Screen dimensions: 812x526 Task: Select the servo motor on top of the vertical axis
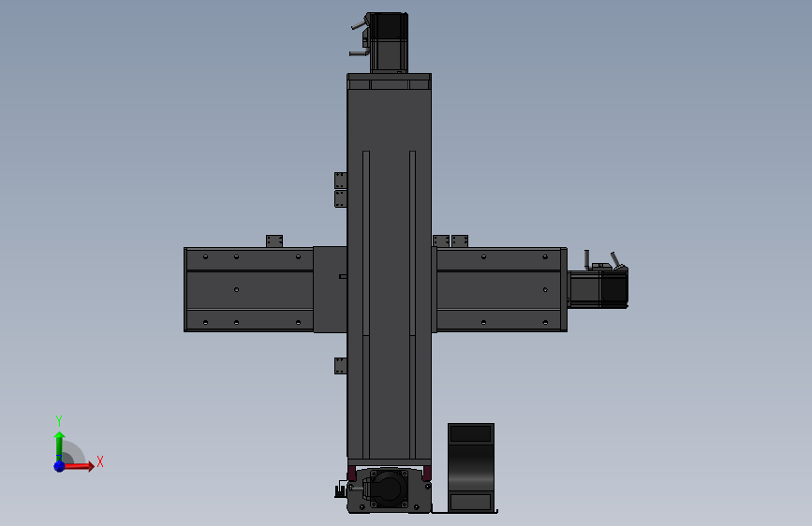tap(389, 42)
